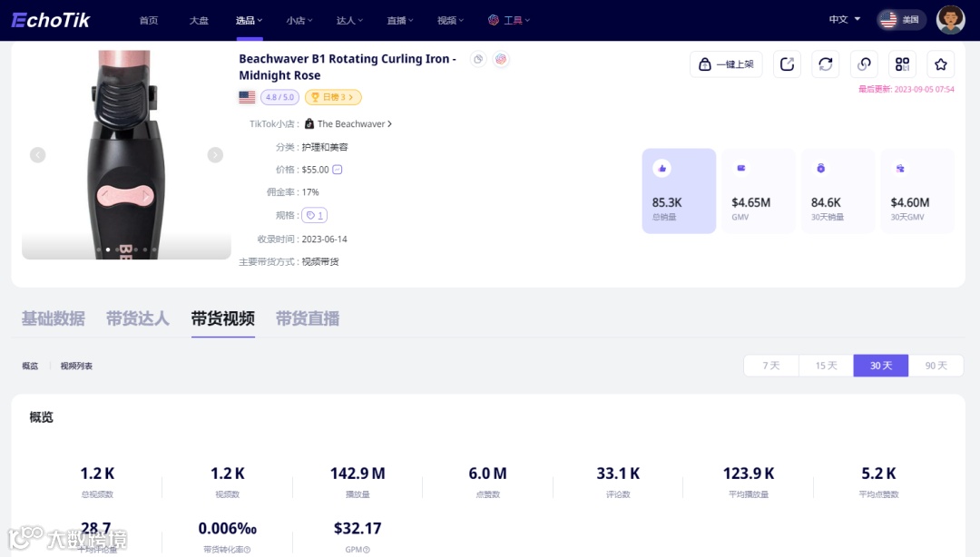980x557 pixels.
Task: Show next product image arrow
Action: pyautogui.click(x=215, y=155)
